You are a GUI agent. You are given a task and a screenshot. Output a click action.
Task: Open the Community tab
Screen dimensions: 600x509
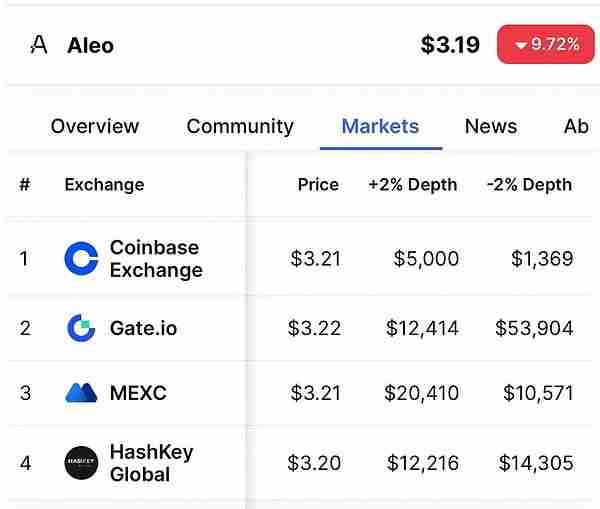click(x=240, y=127)
